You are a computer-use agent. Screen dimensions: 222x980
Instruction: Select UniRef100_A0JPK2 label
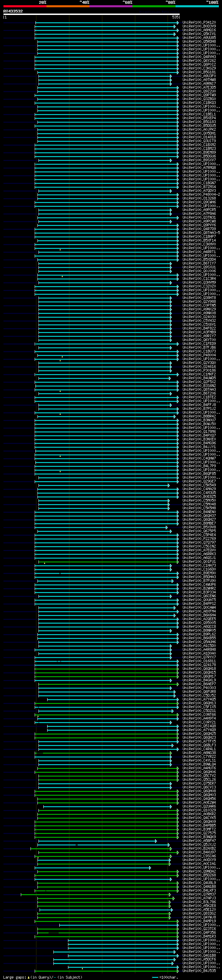pyautogui.click(x=199, y=130)
